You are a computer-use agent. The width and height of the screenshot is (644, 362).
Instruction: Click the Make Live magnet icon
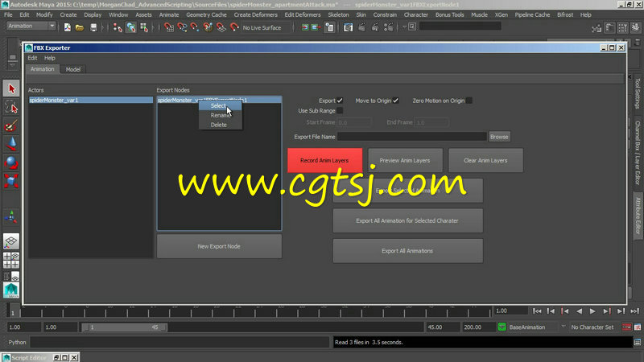pyautogui.click(x=234, y=27)
